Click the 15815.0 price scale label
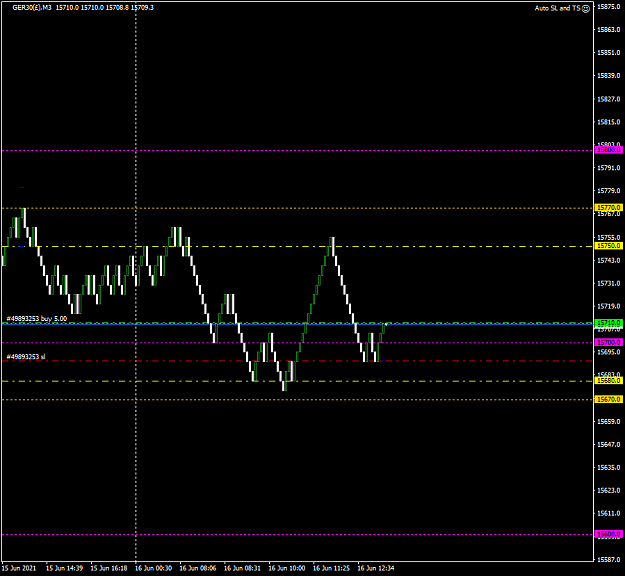Viewport: 625px width, 576px height. 609,122
